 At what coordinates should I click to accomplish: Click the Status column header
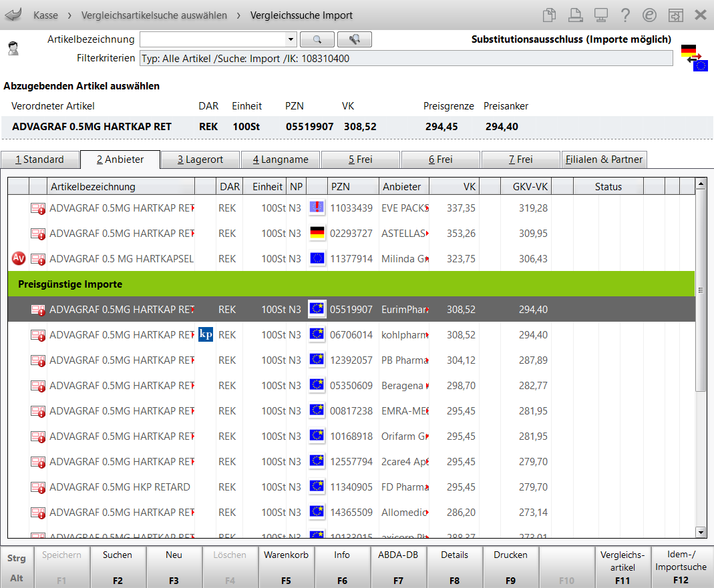pyautogui.click(x=608, y=187)
